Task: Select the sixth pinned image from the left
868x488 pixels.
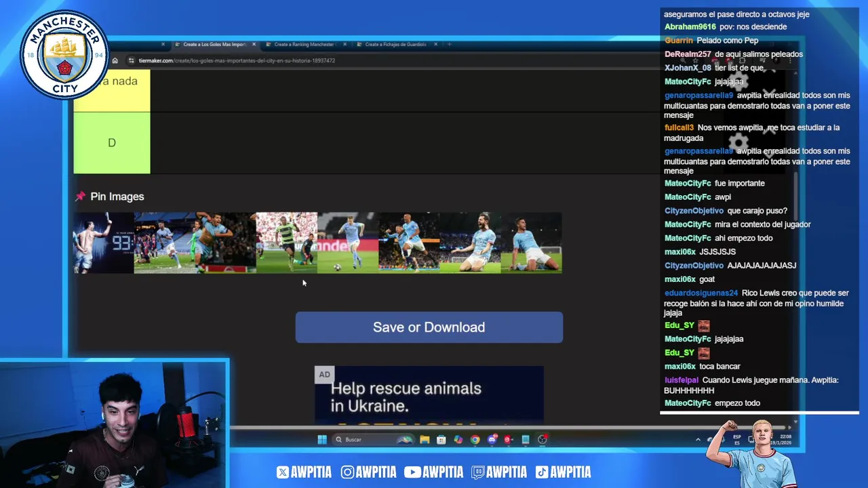Action: [409, 243]
